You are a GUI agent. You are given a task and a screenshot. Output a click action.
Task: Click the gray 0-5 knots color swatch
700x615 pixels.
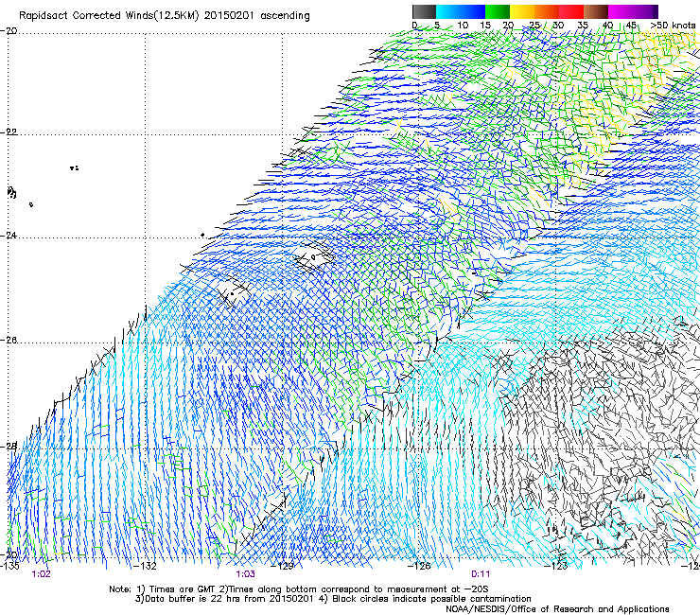pos(424,11)
